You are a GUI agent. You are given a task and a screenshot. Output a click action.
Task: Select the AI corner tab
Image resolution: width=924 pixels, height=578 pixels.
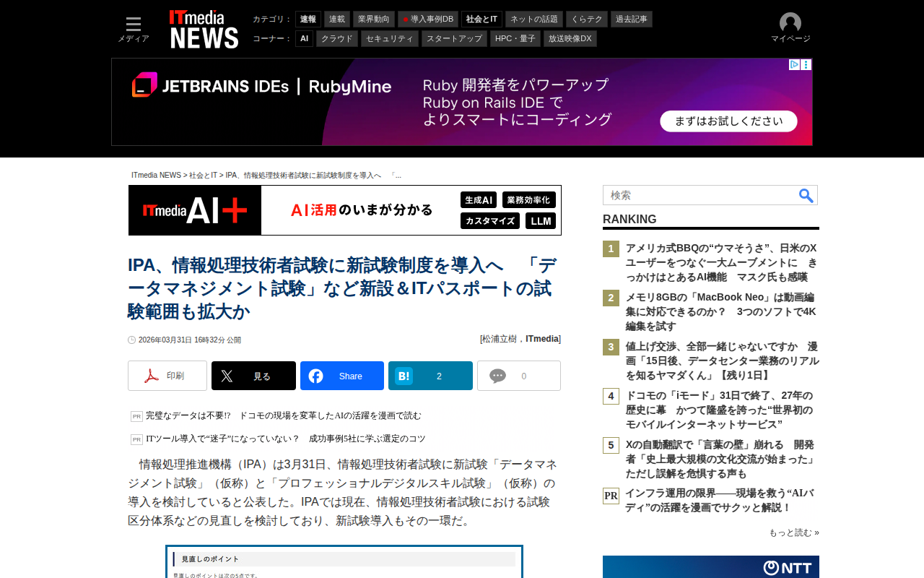(304, 38)
